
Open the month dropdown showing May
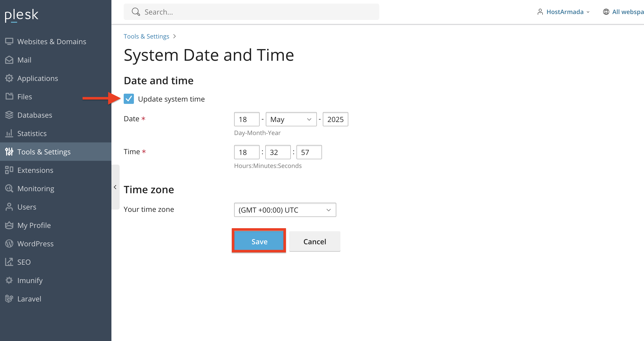pyautogui.click(x=291, y=119)
